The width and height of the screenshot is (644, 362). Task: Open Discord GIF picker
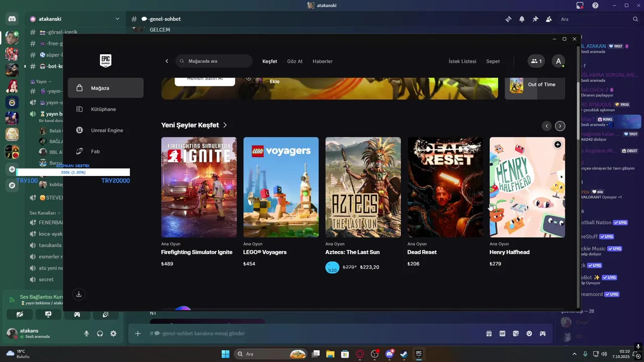(502, 333)
